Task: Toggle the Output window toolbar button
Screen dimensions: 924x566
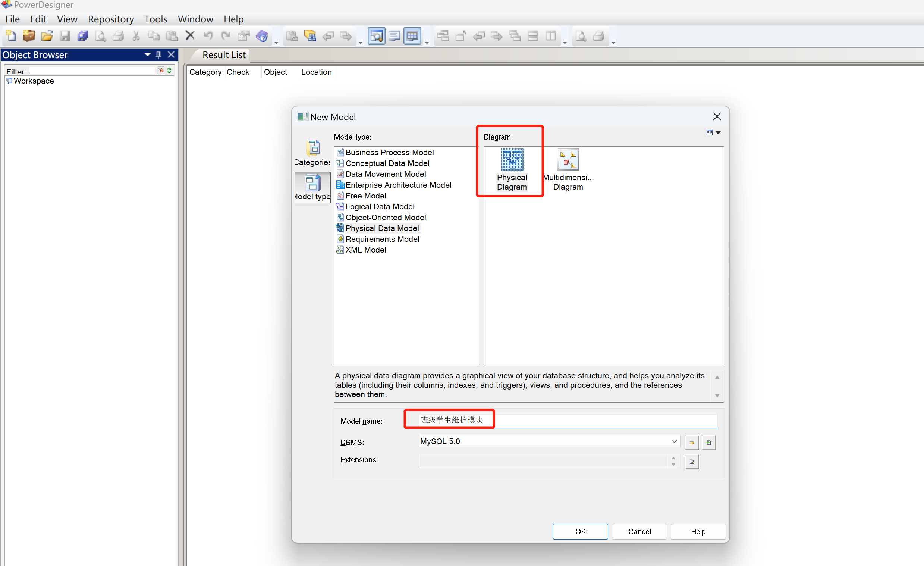Action: (394, 36)
